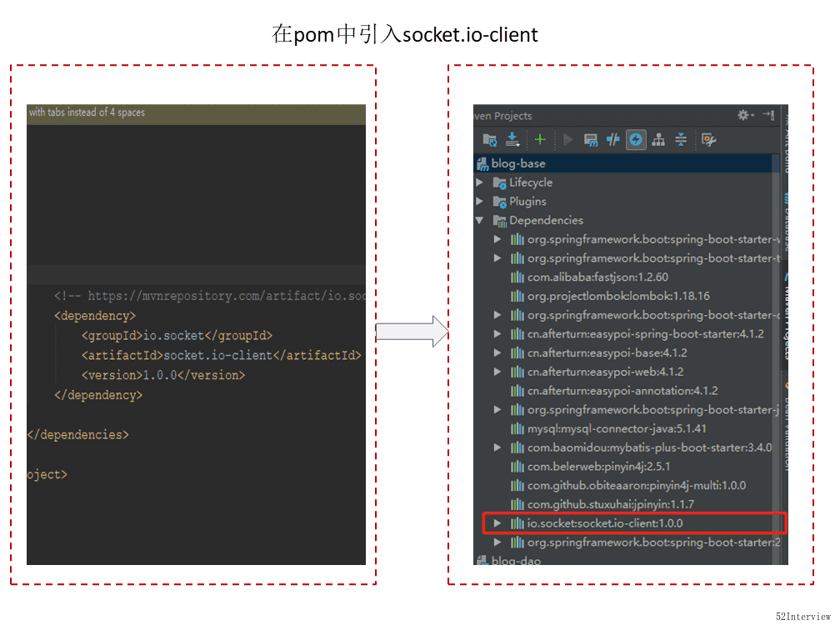Open the Execute Maven Goal icon

[591, 140]
